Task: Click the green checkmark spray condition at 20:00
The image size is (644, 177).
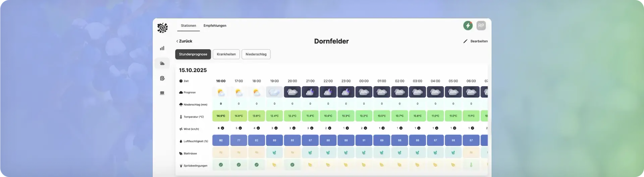Action: pos(292,165)
